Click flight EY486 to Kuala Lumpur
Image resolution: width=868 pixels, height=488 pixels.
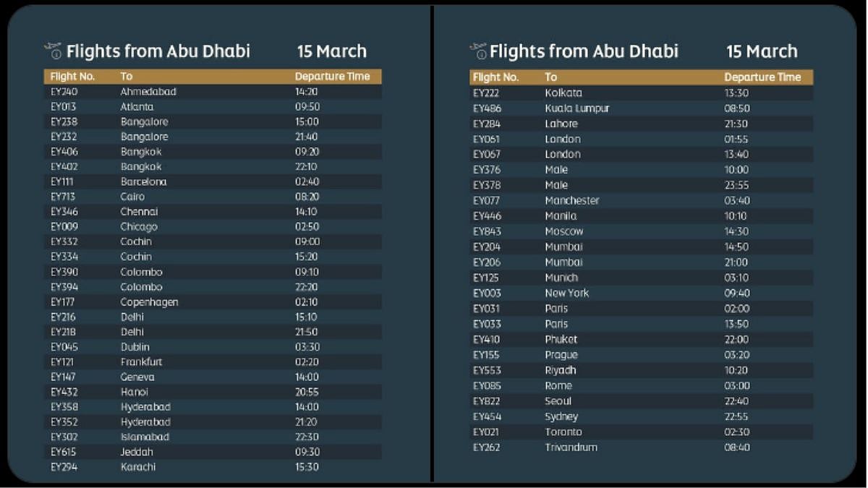(x=641, y=108)
